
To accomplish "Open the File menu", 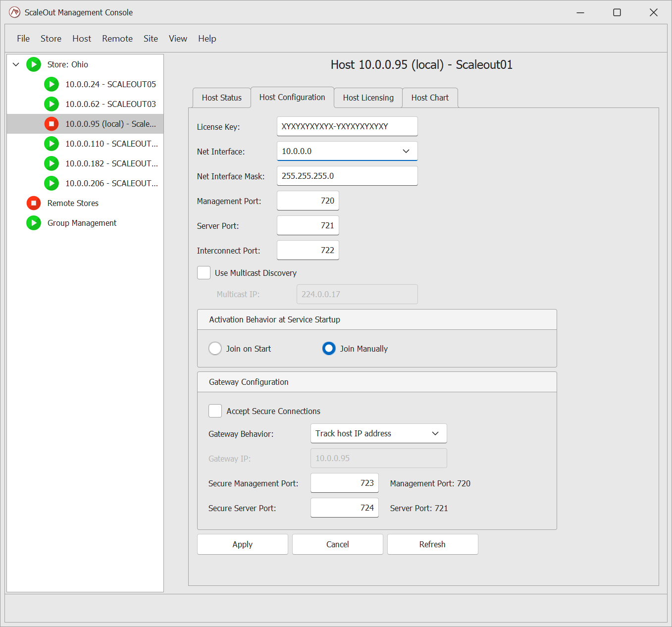I will 23,39.
